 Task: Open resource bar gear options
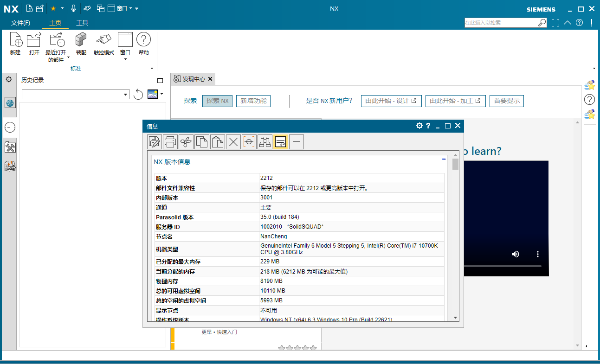[x=8, y=80]
